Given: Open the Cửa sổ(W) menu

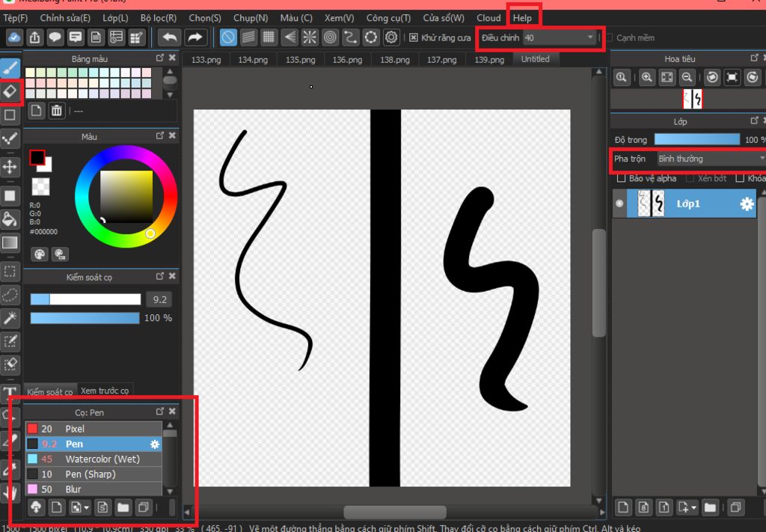Looking at the screenshot, I should click(444, 18).
